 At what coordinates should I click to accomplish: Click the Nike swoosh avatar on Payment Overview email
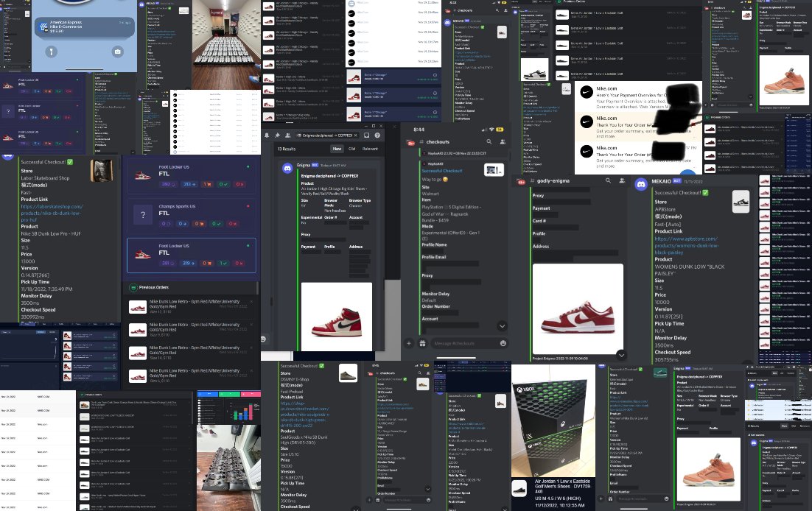[x=587, y=93]
